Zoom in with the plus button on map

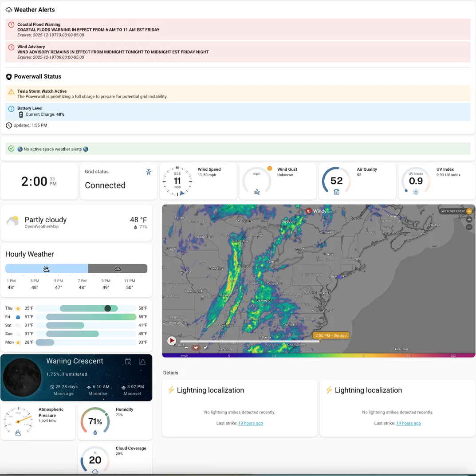tap(468, 219)
